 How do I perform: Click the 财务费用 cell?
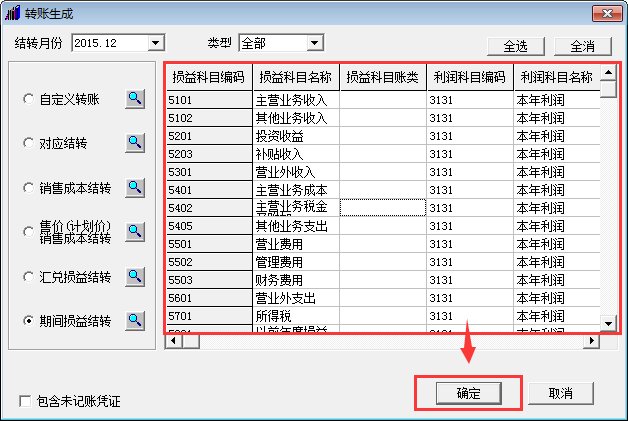[x=296, y=280]
